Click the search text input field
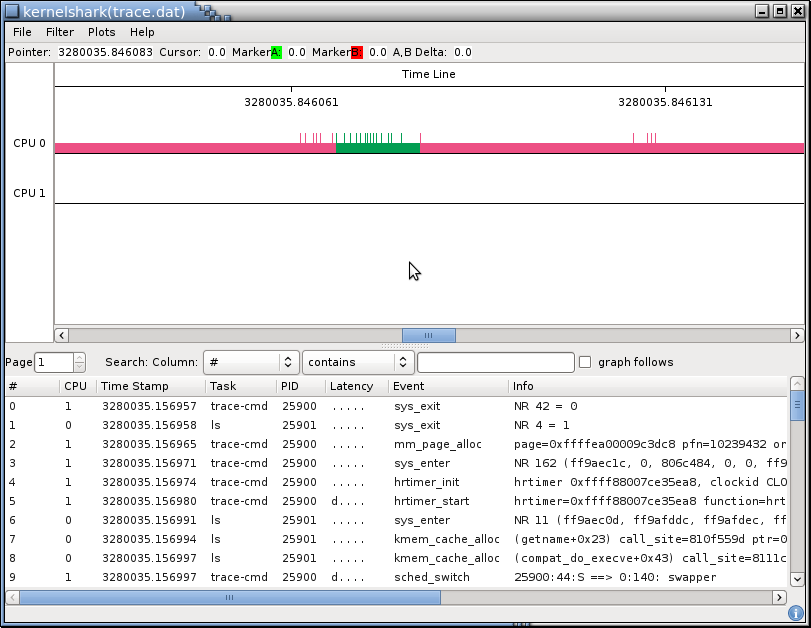The width and height of the screenshot is (811, 628). [495, 362]
